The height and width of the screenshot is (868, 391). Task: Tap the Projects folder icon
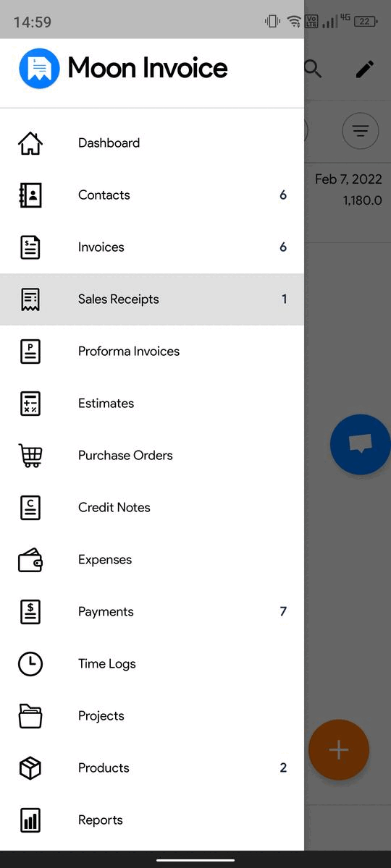click(x=30, y=716)
